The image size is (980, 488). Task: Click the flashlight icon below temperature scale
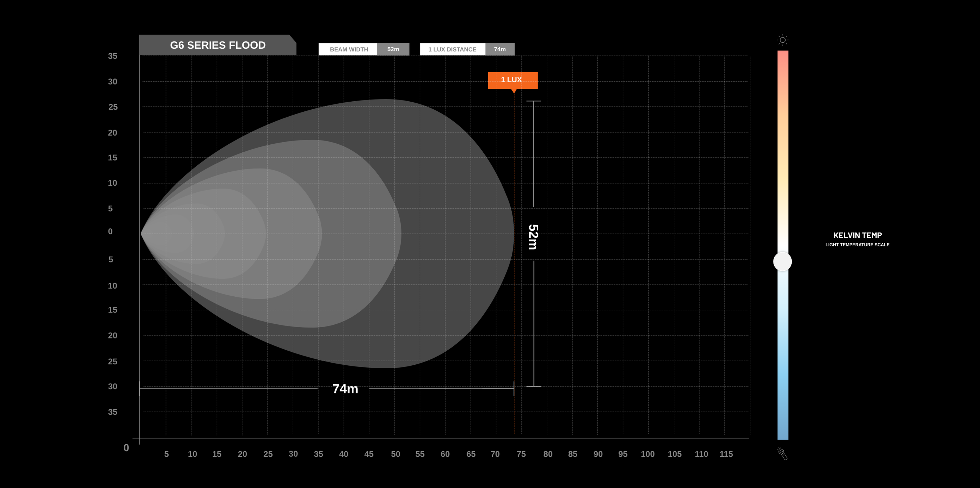(x=782, y=453)
